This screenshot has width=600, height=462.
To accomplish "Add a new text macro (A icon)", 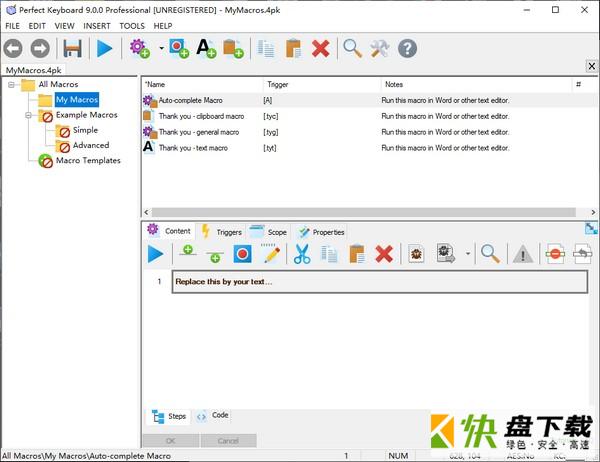I will click(x=206, y=49).
